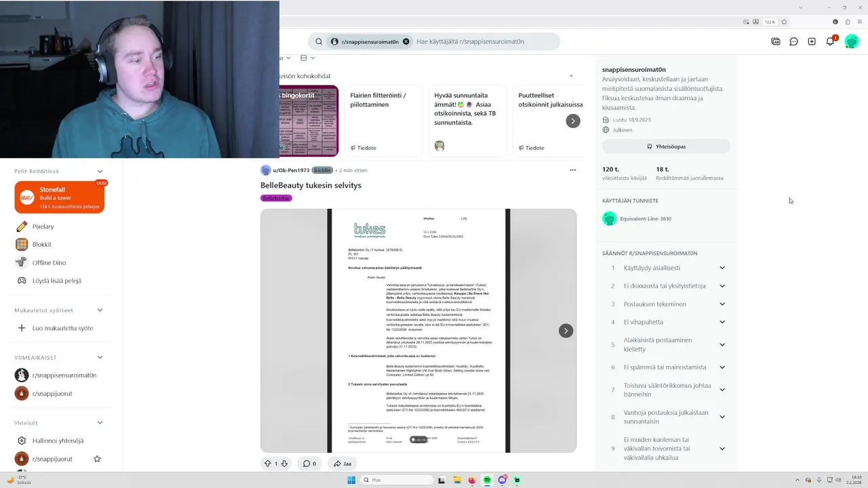
Task: Open the Yhteisöopas community guide
Action: [666, 146]
